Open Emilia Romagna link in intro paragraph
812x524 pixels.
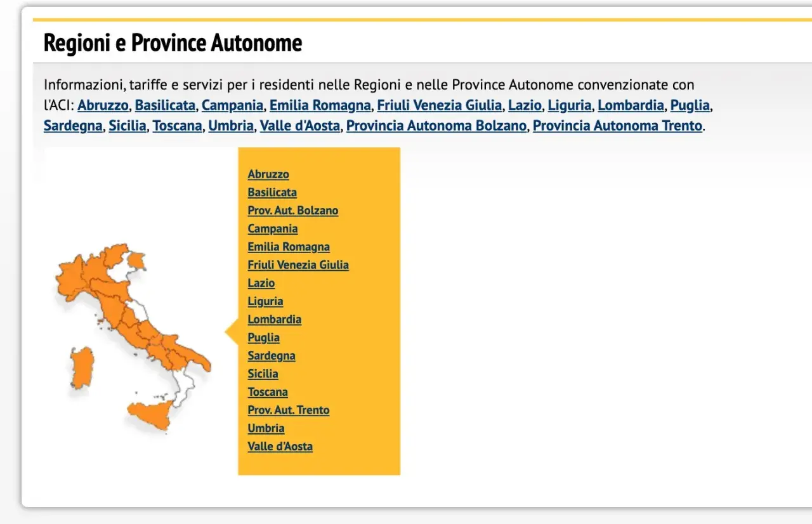(320, 105)
